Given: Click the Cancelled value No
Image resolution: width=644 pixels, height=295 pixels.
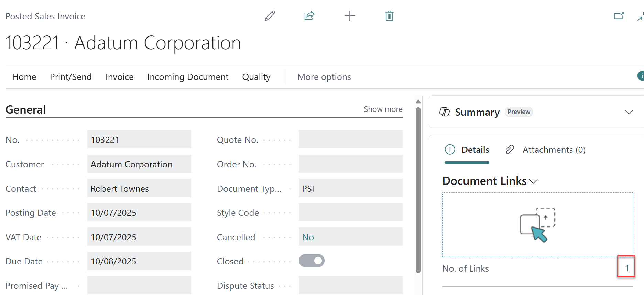Looking at the screenshot, I should pos(308,237).
